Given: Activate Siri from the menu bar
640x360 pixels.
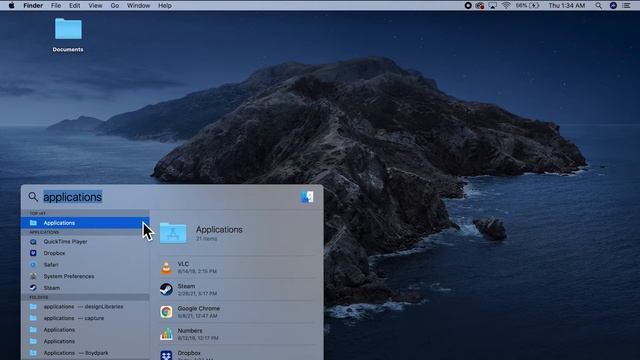Looking at the screenshot, I should [x=613, y=5].
